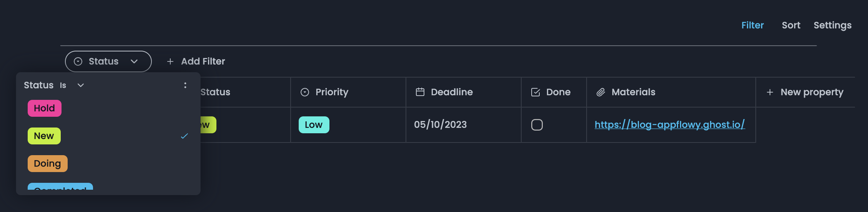Open the blog-appflowy.ghost.io link
868x212 pixels.
(670, 125)
